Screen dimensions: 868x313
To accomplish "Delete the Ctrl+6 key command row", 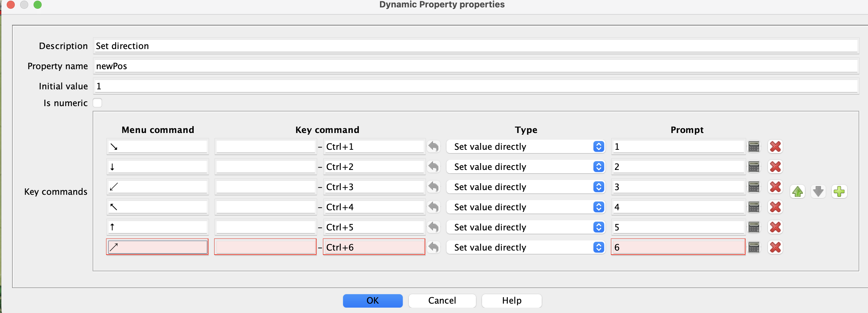I will (775, 247).
